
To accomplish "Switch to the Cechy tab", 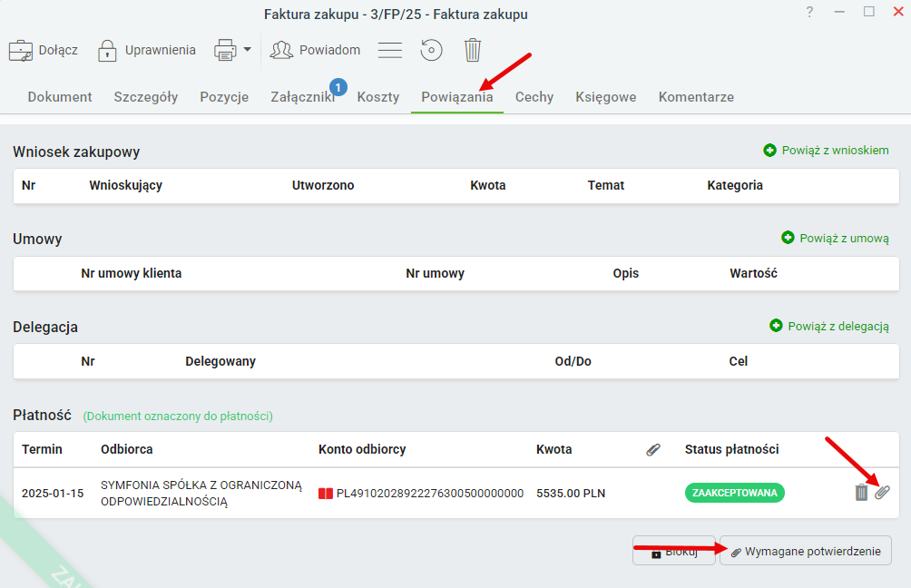I will pyautogui.click(x=534, y=97).
